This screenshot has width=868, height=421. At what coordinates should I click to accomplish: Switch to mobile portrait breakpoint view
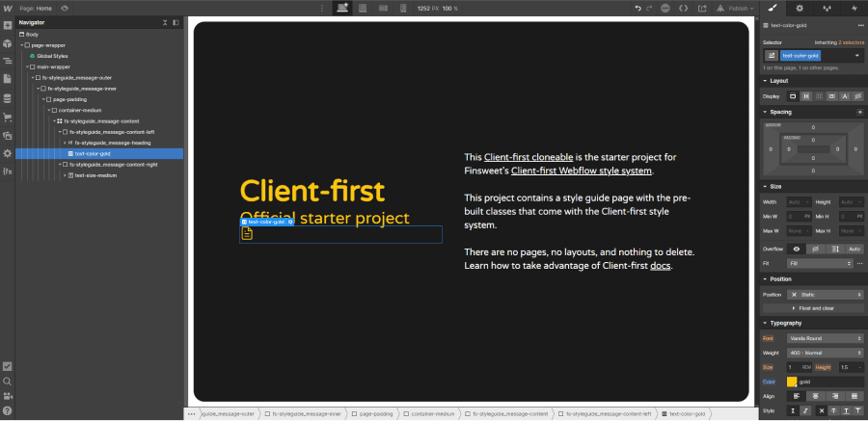point(403,9)
